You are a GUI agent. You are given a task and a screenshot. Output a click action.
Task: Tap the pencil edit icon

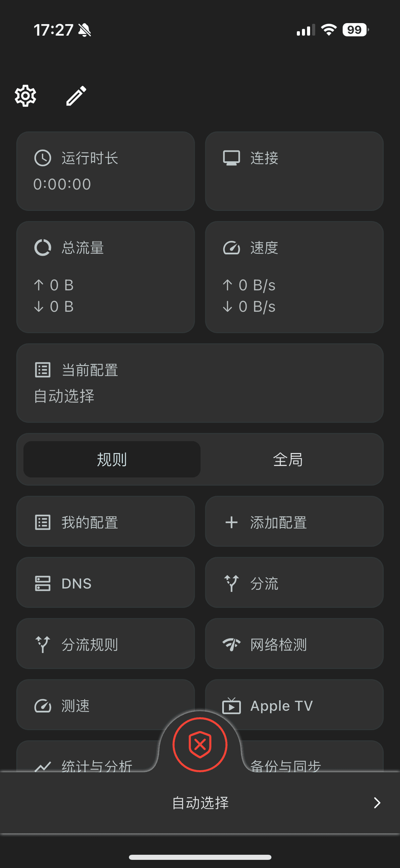click(x=76, y=96)
